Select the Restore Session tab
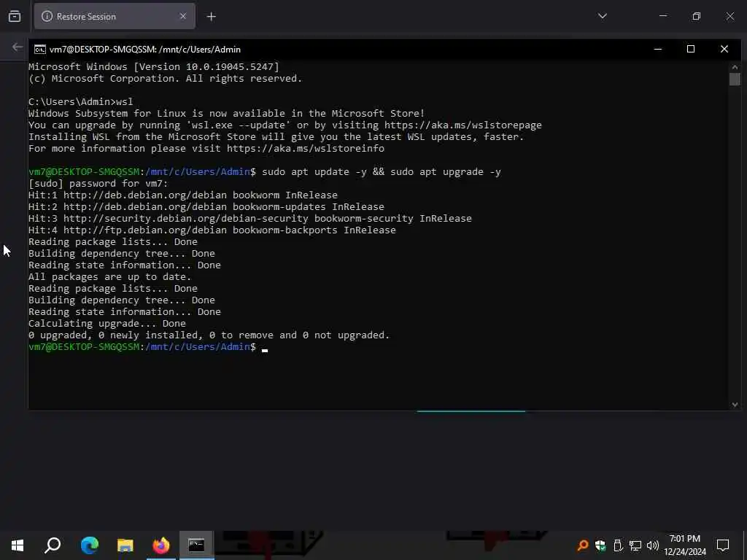 pyautogui.click(x=115, y=17)
